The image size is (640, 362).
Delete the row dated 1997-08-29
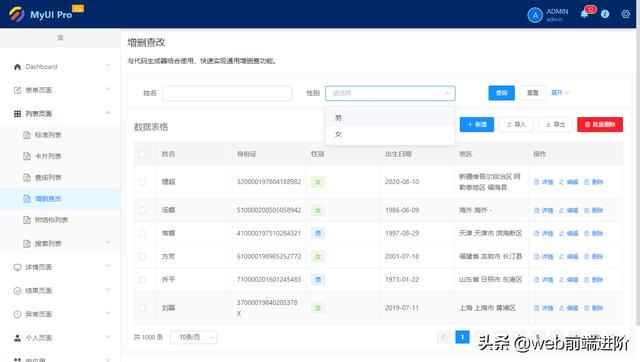click(593, 233)
